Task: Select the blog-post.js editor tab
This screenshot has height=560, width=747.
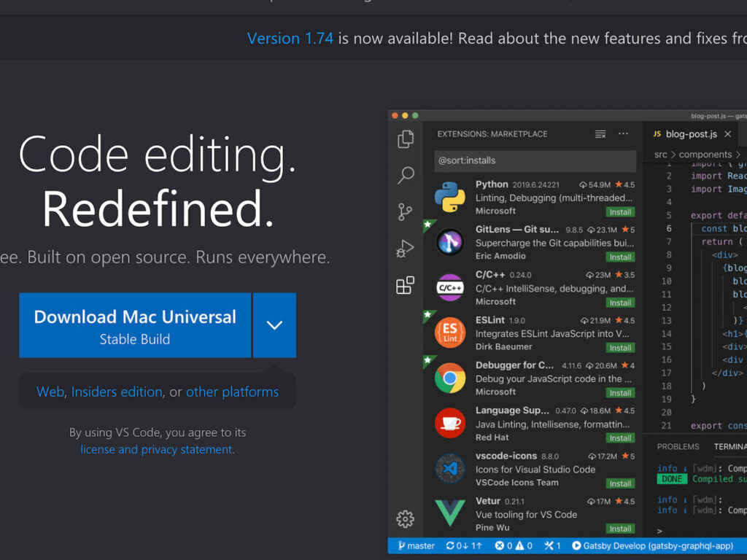Action: [x=691, y=134]
